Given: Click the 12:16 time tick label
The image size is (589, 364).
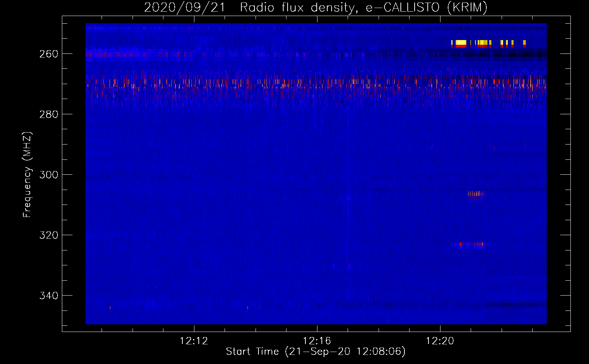Looking at the screenshot, I should tap(317, 341).
